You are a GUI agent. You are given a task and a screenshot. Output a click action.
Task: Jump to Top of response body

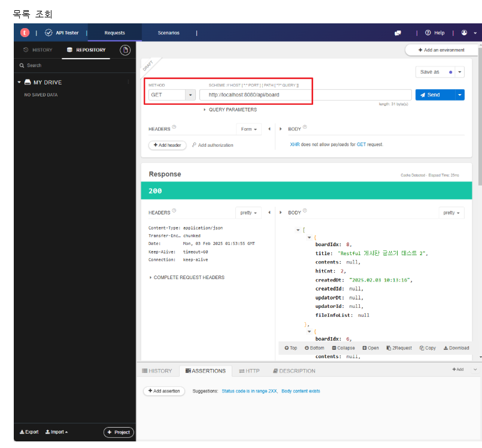[291, 348]
